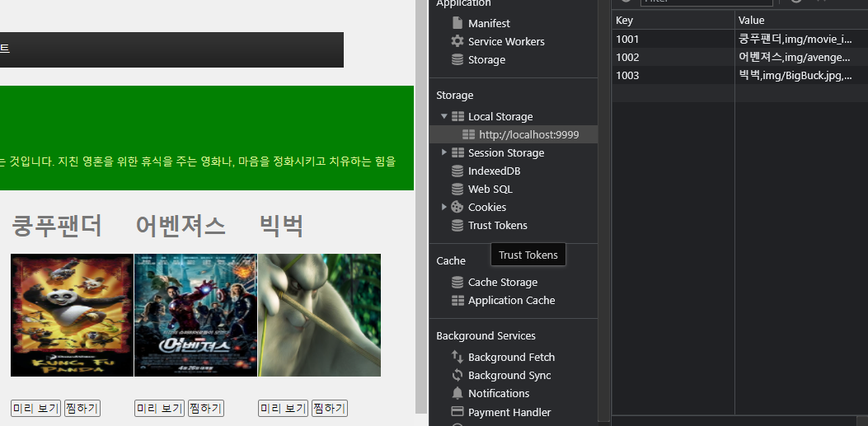Click the 미리 보기 button under 어벤져스
This screenshot has height=426, width=868.
coord(160,409)
